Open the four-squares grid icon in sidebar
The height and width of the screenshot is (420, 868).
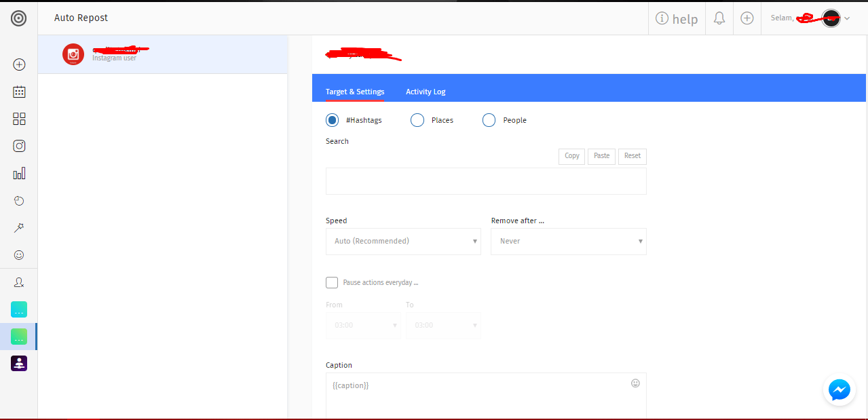[x=19, y=119]
